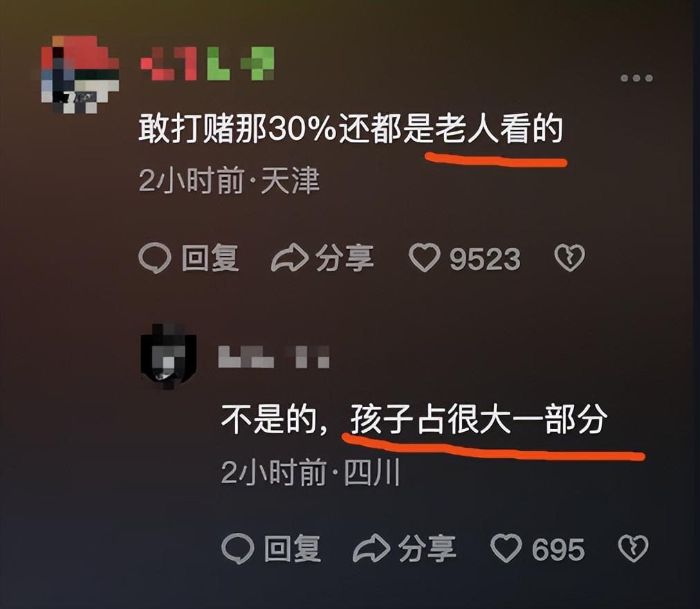700x609 pixels.
Task: Click the reply bubble icon under the 天津 comment
Action: (154, 258)
